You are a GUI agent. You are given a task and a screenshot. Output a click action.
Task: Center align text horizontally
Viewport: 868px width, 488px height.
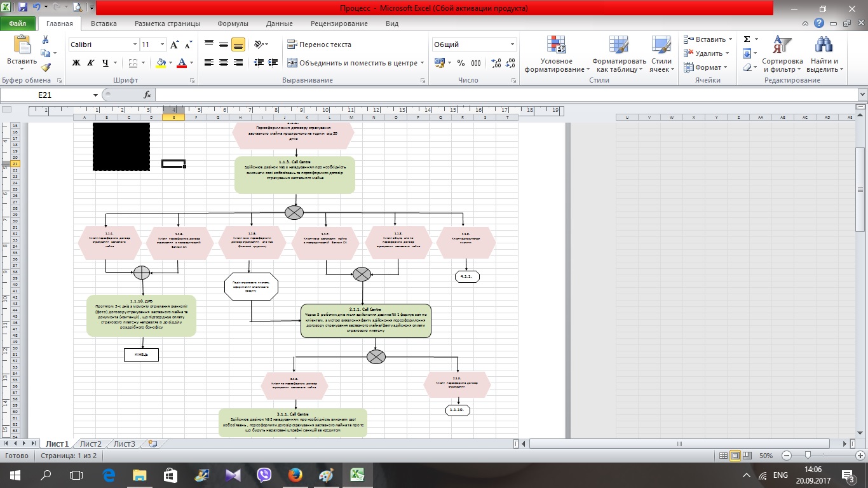coord(224,63)
